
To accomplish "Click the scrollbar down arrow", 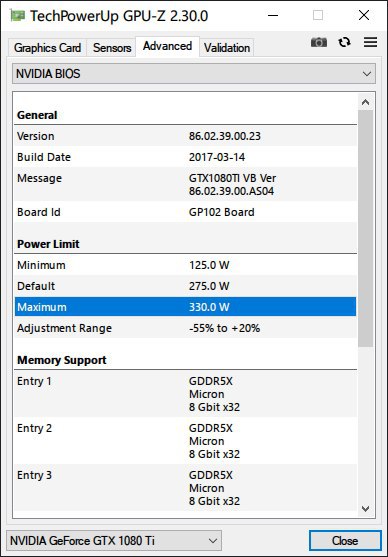I will (365, 509).
